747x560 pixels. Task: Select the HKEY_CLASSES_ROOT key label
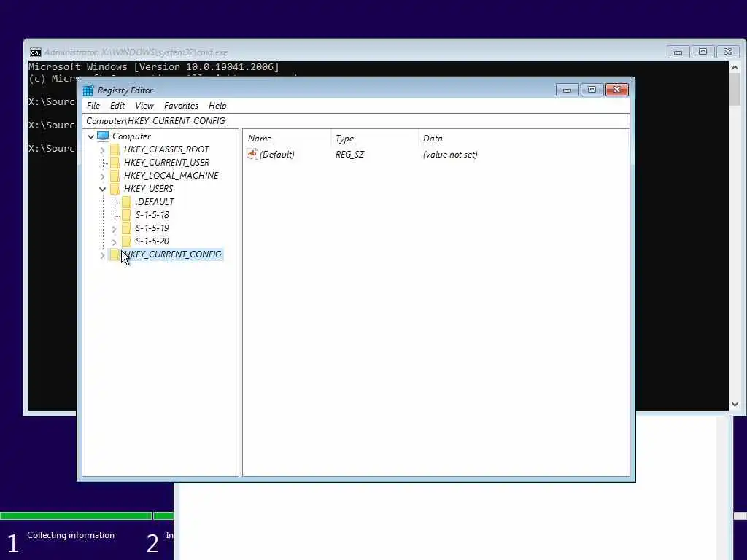tap(166, 149)
